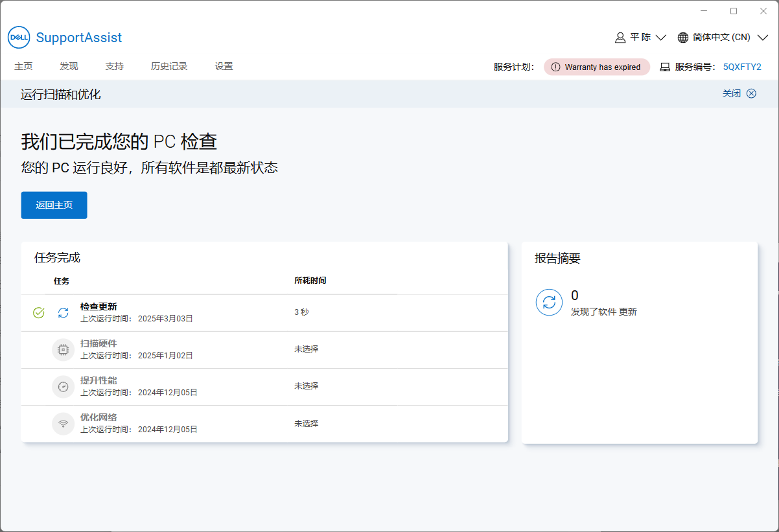Click the 任务 column header
This screenshot has width=779, height=532.
point(62,281)
